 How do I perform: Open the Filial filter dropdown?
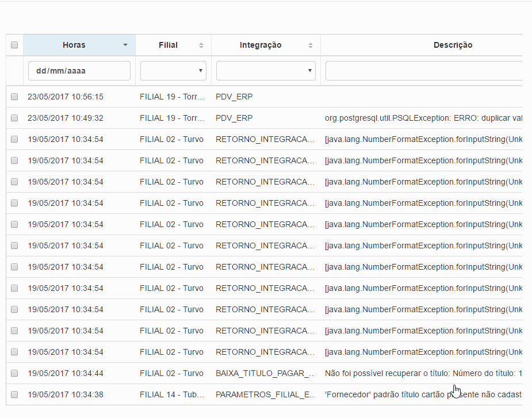click(173, 71)
